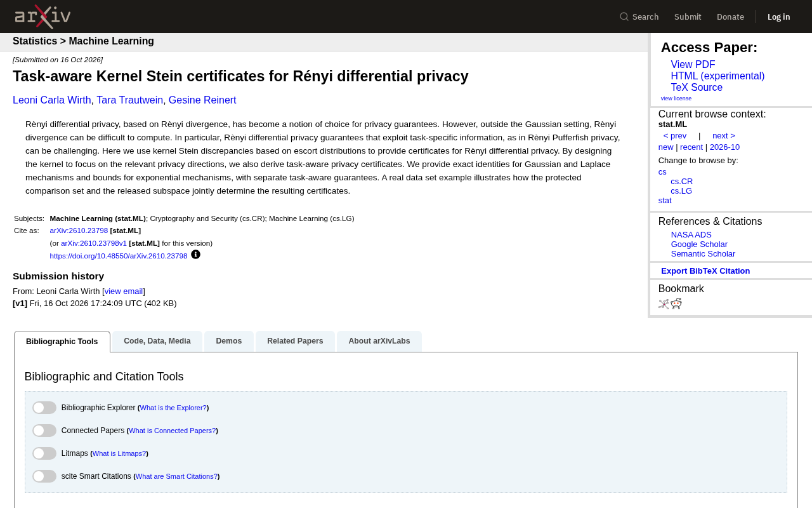
Task: Open the Demos tab
Action: point(229,341)
